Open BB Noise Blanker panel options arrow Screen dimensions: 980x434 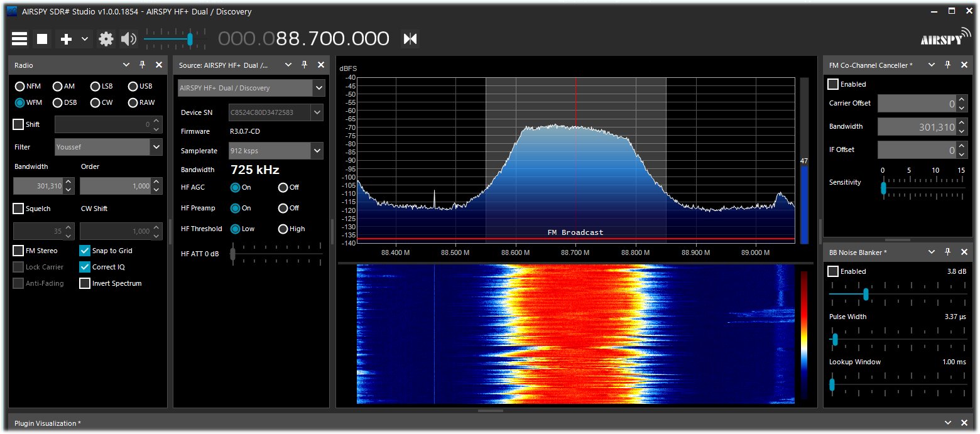click(x=932, y=252)
